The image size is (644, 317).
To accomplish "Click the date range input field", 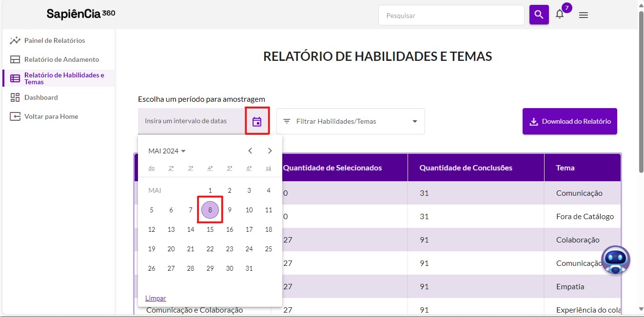I will [192, 121].
